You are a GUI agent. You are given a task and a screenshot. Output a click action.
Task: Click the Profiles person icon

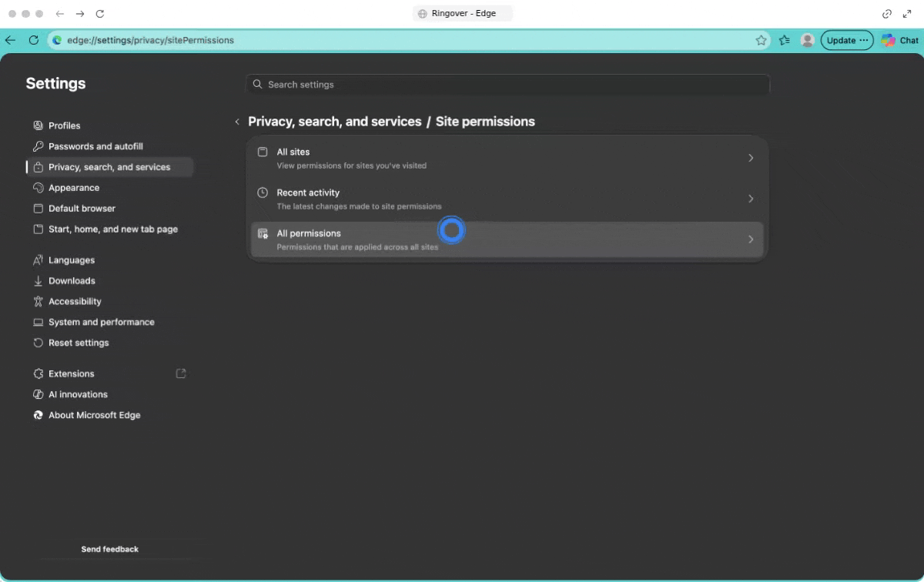pyautogui.click(x=38, y=125)
